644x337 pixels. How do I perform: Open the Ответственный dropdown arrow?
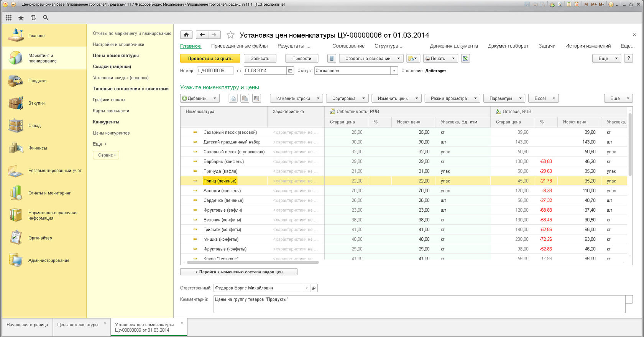tap(306, 288)
